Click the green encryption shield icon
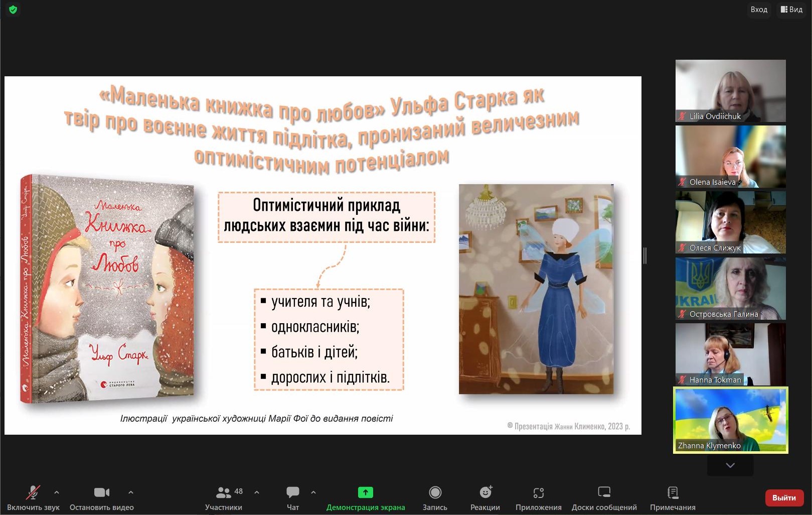The image size is (812, 515). (x=13, y=10)
